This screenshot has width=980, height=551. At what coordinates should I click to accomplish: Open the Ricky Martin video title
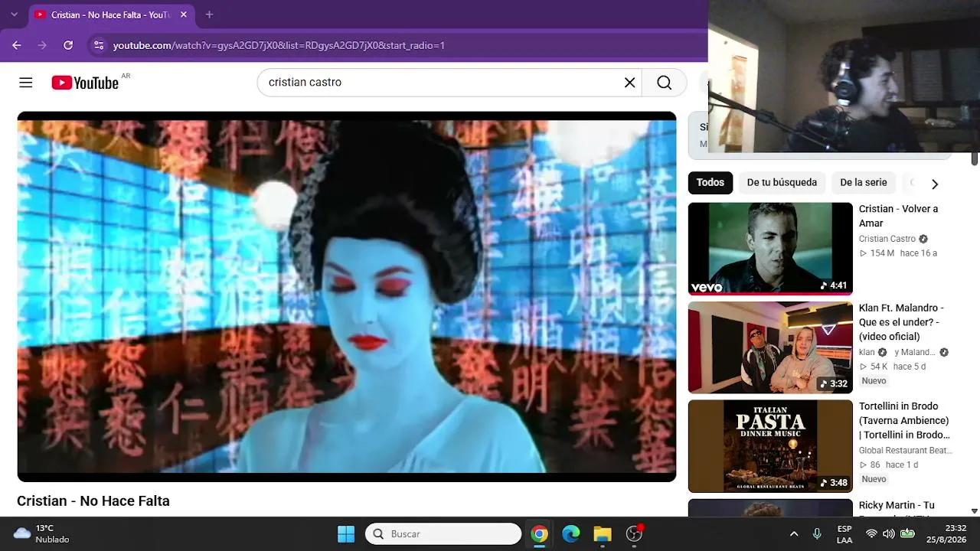click(897, 507)
